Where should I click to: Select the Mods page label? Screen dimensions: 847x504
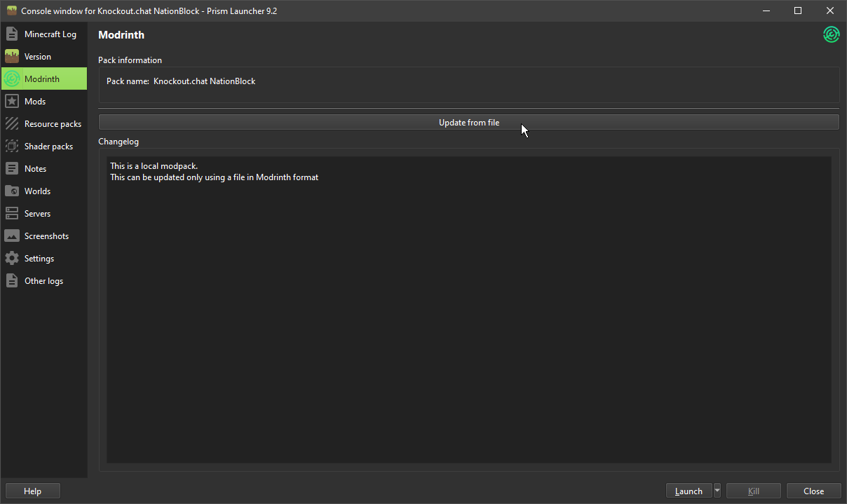point(35,101)
